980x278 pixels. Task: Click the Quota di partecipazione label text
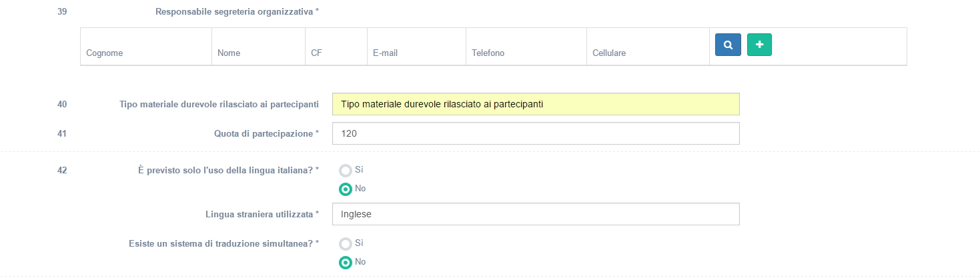tap(263, 133)
